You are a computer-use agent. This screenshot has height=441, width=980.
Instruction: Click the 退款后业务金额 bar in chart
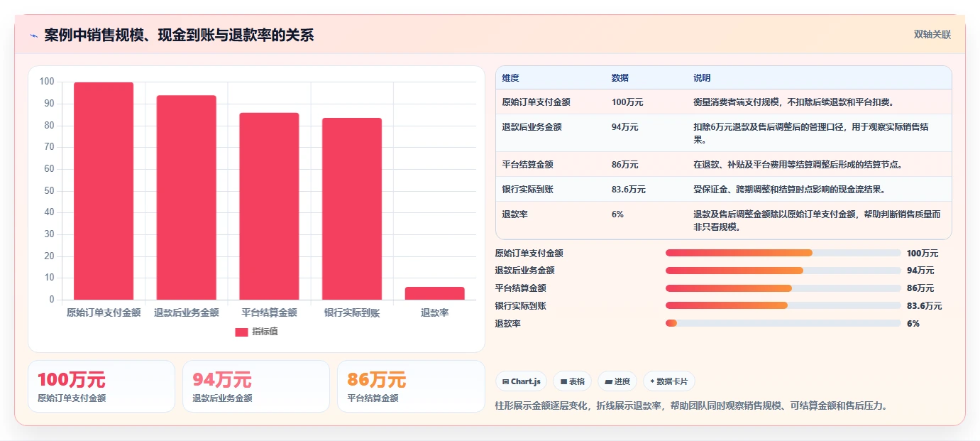[x=186, y=197]
